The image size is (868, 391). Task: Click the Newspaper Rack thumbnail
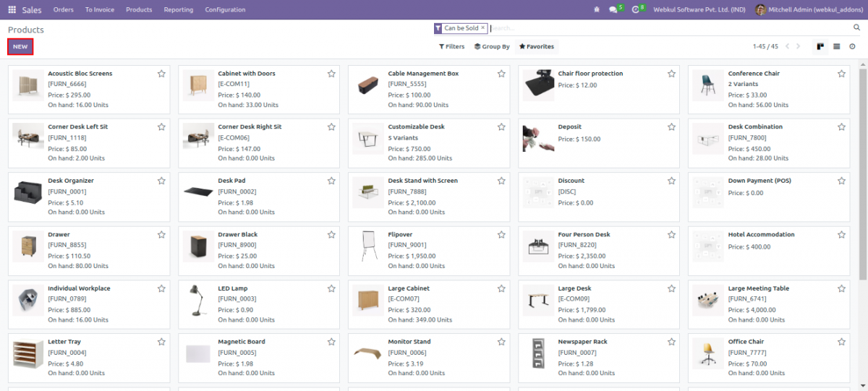coord(538,355)
